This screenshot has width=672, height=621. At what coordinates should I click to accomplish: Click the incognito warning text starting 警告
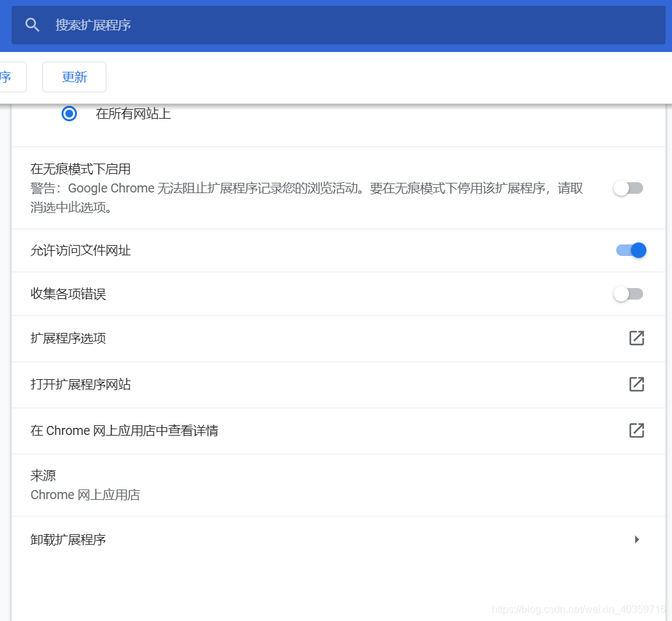(307, 198)
